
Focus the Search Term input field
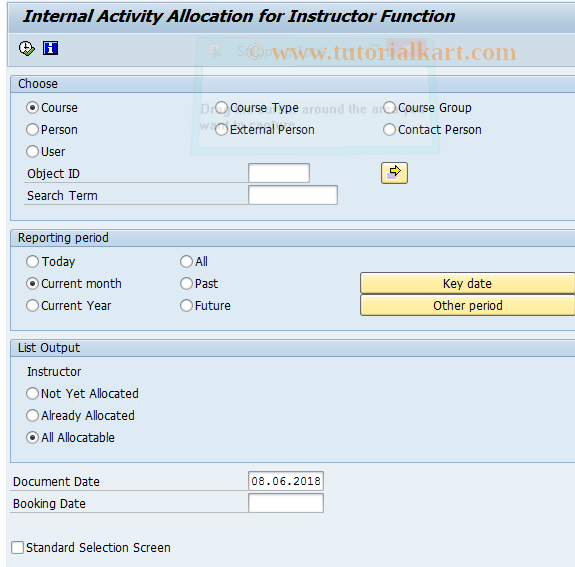[x=293, y=195]
